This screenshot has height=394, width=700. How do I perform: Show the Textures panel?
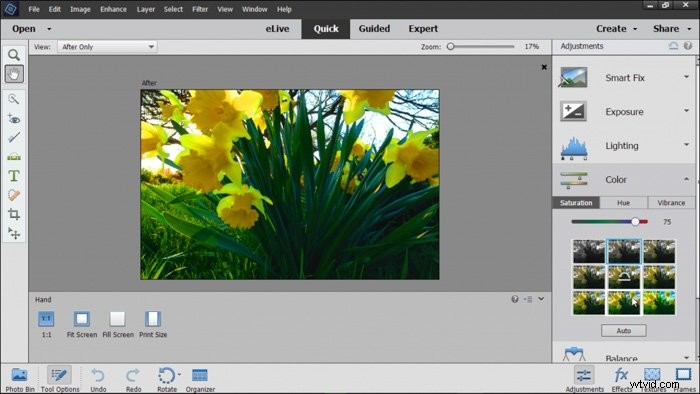[653, 379]
